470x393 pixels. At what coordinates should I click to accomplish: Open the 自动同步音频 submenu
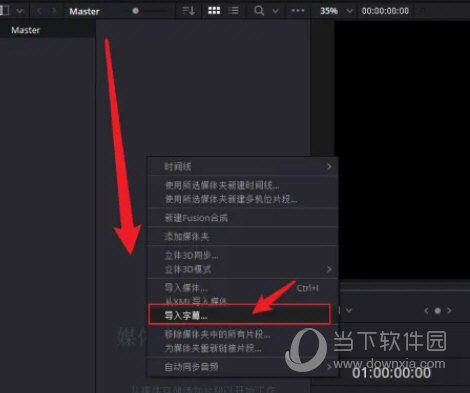[x=243, y=367]
